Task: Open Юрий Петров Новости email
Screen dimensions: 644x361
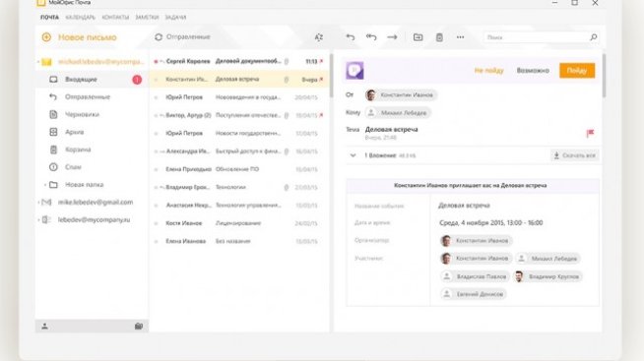Action: click(x=239, y=134)
